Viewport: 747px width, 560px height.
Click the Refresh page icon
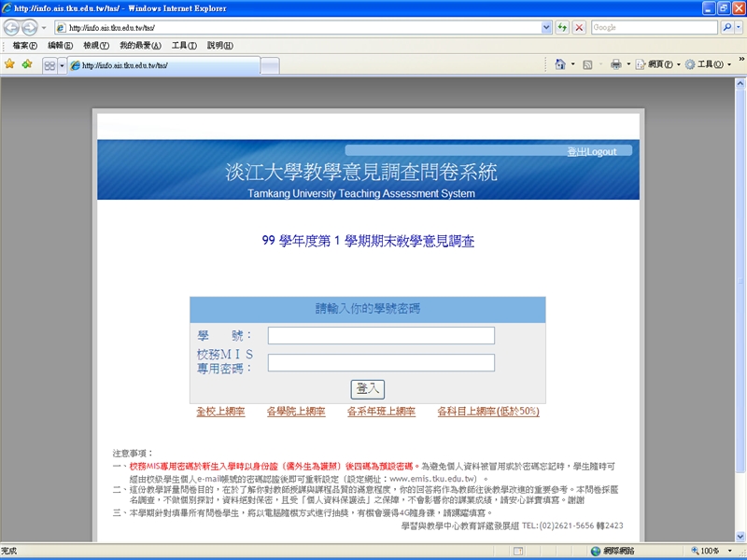563,28
